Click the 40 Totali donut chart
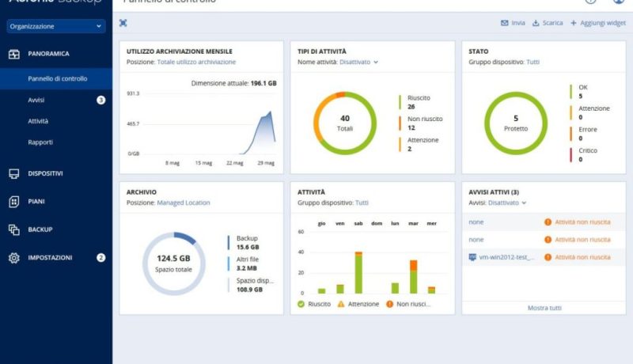The width and height of the screenshot is (633, 364). [x=345, y=123]
